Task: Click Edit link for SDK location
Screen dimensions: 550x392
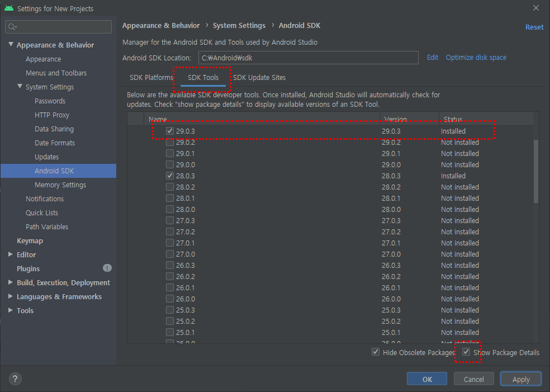Action: (x=432, y=57)
